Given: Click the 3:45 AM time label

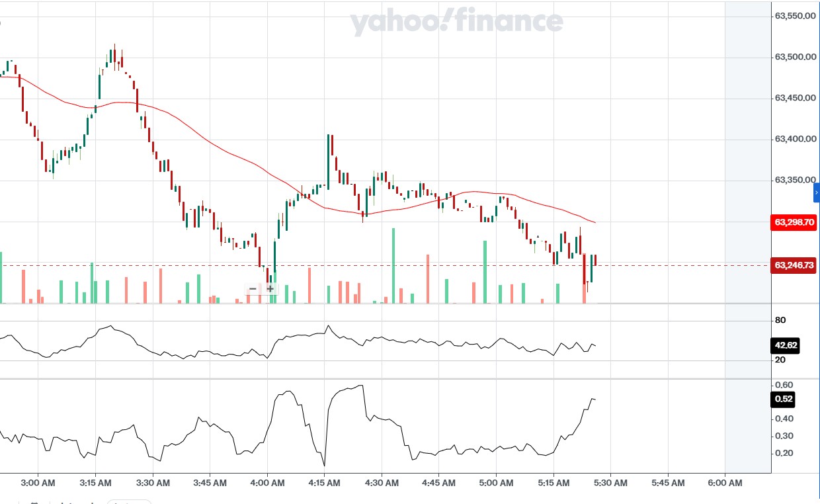Looking at the screenshot, I should tap(210, 483).
